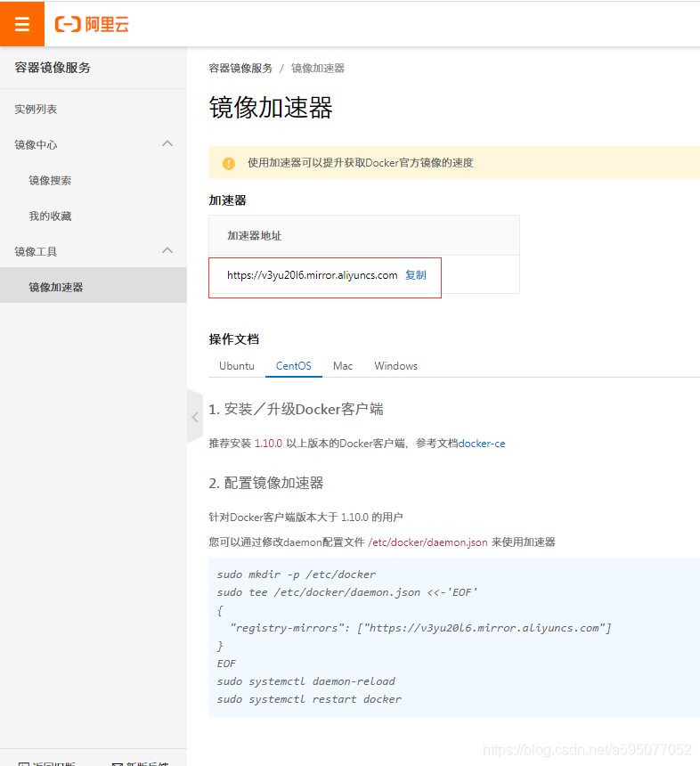Open the docker-ce documentation link
The height and width of the screenshot is (766, 700).
tap(482, 444)
